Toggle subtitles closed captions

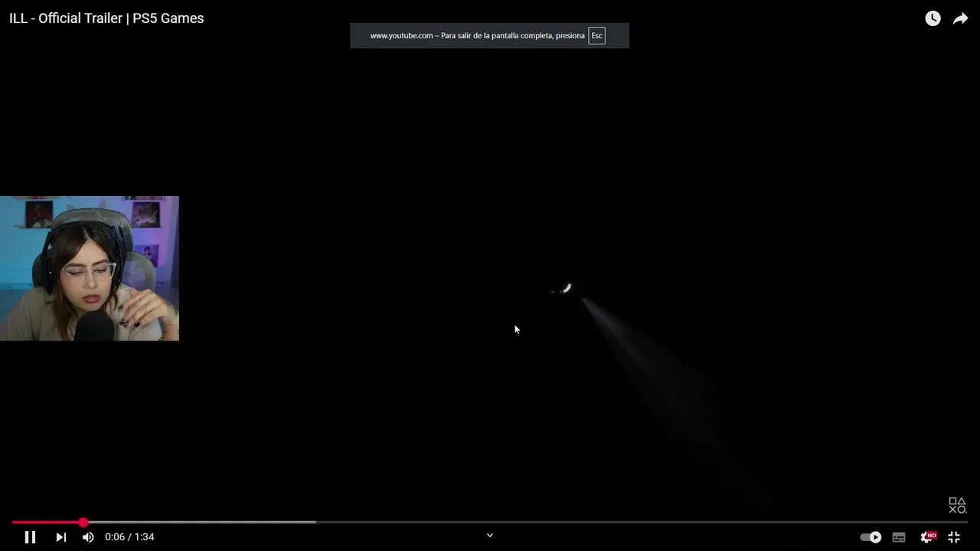coord(899,537)
